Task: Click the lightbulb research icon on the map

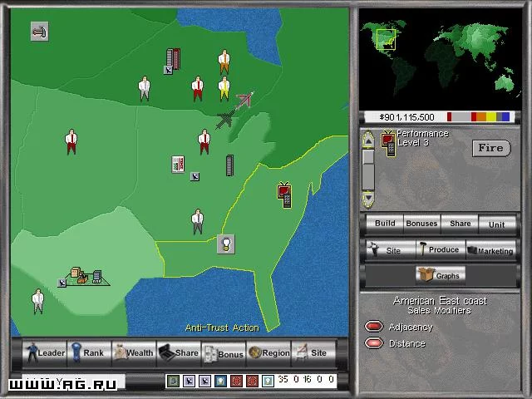Action: [225, 244]
